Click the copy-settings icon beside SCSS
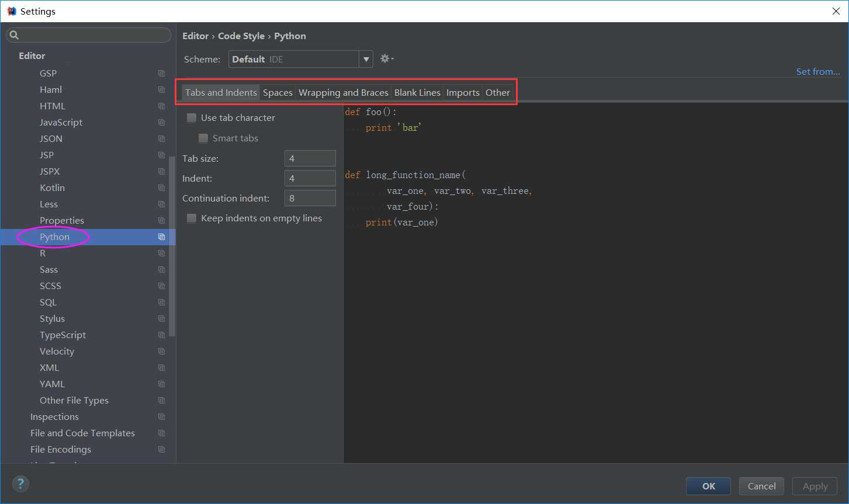 [161, 286]
